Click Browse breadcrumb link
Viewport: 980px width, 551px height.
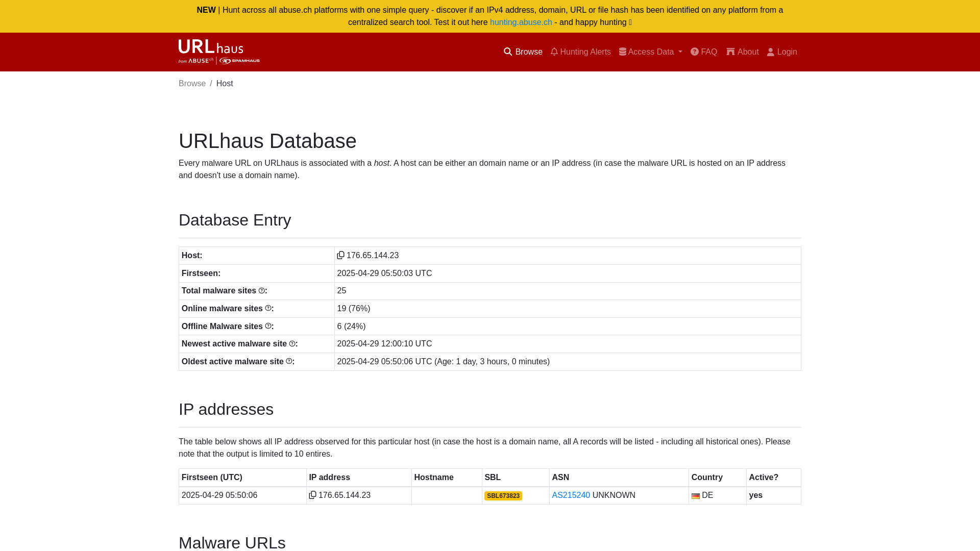click(x=192, y=84)
